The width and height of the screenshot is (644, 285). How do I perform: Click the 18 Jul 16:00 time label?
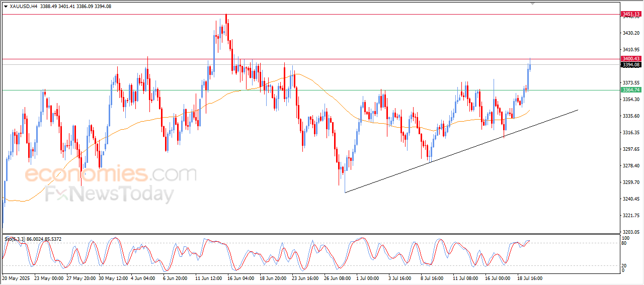click(530, 278)
